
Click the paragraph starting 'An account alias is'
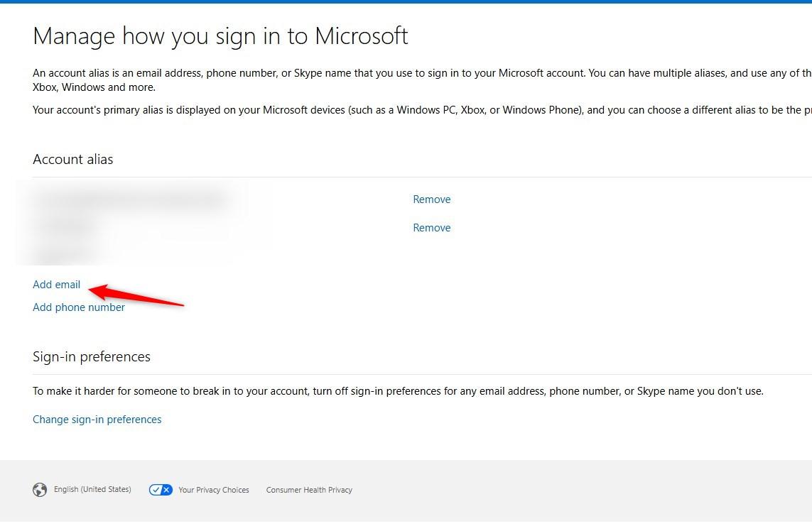click(x=422, y=80)
